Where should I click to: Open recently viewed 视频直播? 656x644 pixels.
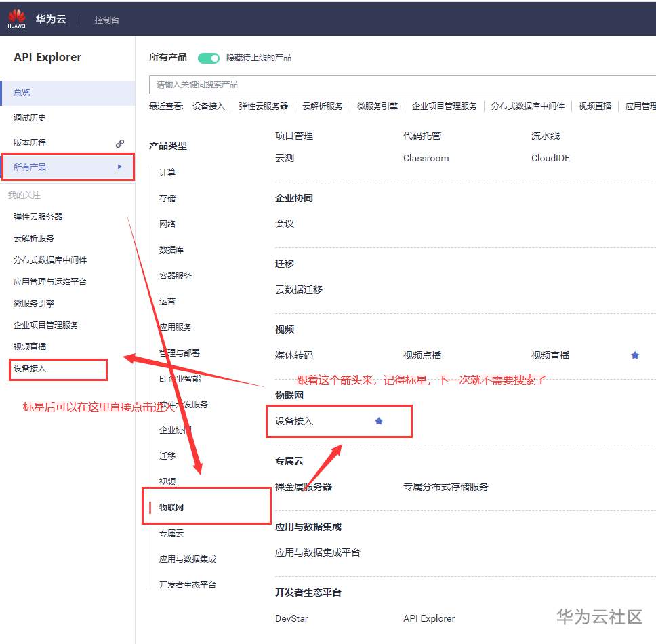595,106
